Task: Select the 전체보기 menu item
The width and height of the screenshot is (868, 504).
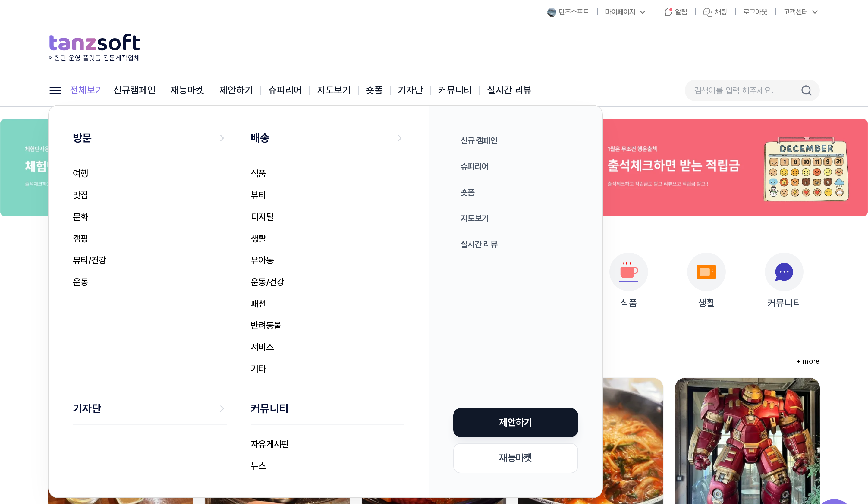Action: click(86, 90)
